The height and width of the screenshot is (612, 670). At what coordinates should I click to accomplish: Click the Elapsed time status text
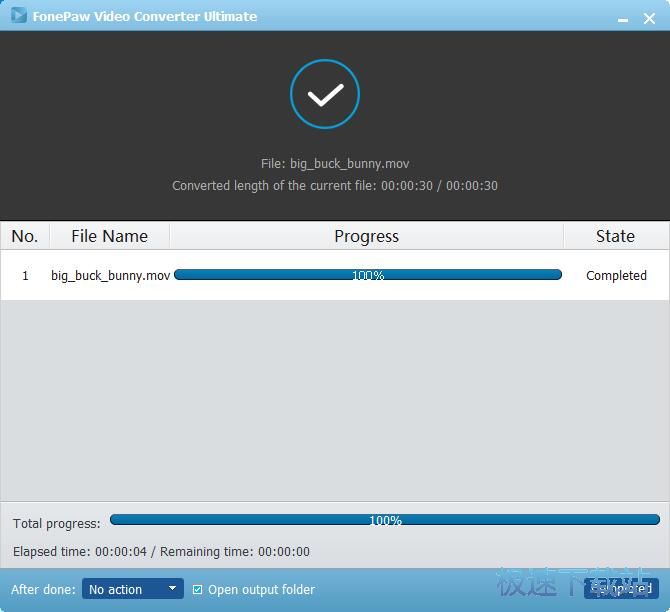162,551
